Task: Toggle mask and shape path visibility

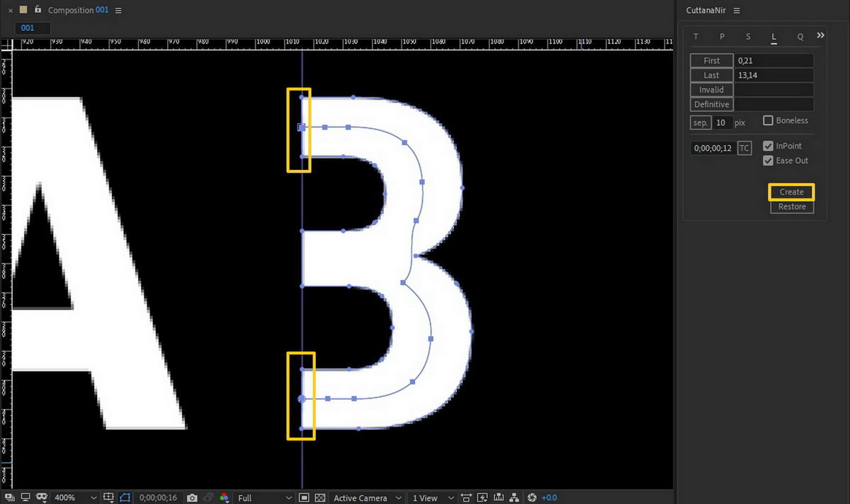Action: [125, 498]
